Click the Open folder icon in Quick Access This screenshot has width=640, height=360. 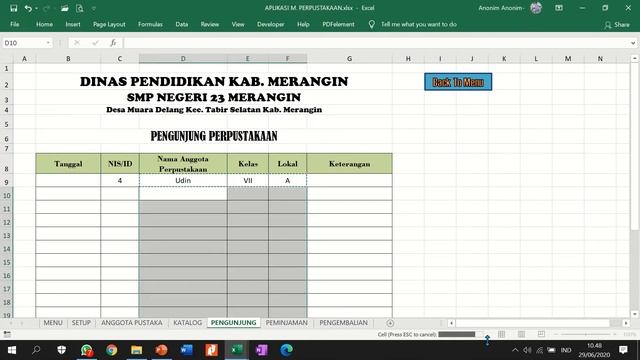tap(64, 8)
